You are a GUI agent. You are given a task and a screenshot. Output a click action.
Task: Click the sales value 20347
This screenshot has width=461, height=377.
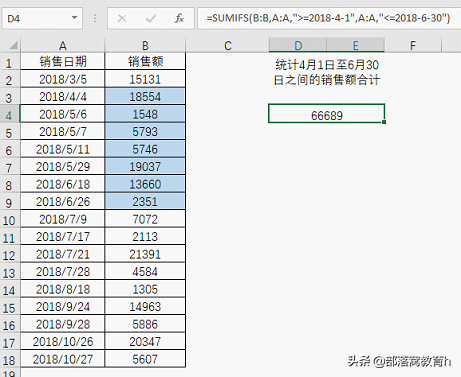[145, 342]
